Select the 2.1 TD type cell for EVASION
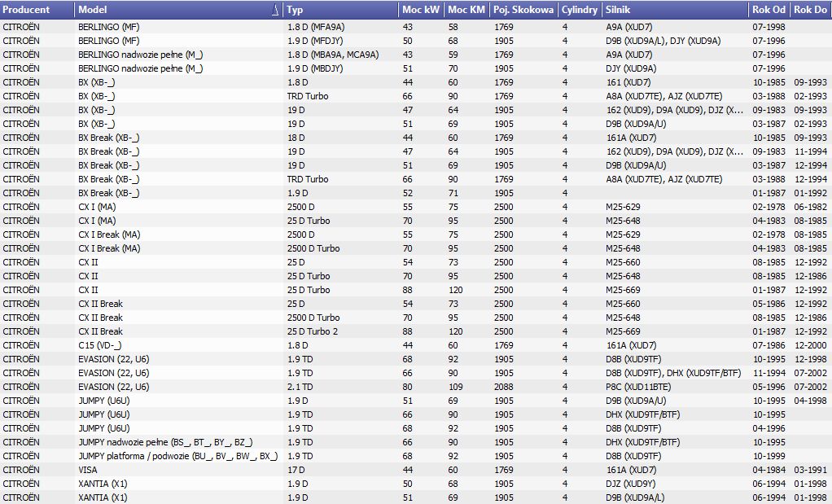This screenshot has width=832, height=504. [x=300, y=387]
